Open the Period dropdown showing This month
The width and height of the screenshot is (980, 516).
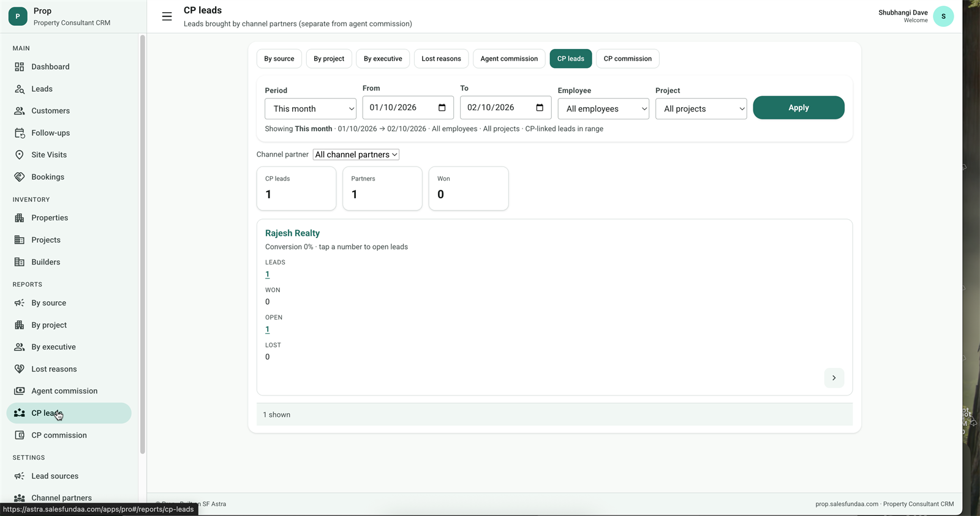(311, 109)
